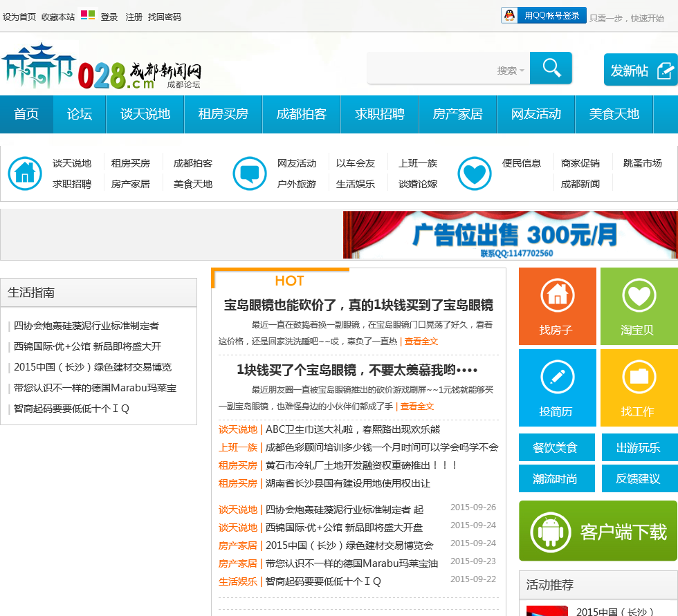This screenshot has height=616, width=678.
Task: Click the QQ penguin login icon
Action: pyautogui.click(x=510, y=15)
